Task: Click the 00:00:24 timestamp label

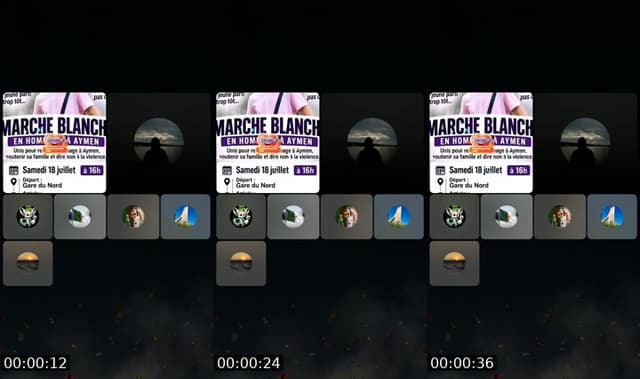Action: point(249,363)
